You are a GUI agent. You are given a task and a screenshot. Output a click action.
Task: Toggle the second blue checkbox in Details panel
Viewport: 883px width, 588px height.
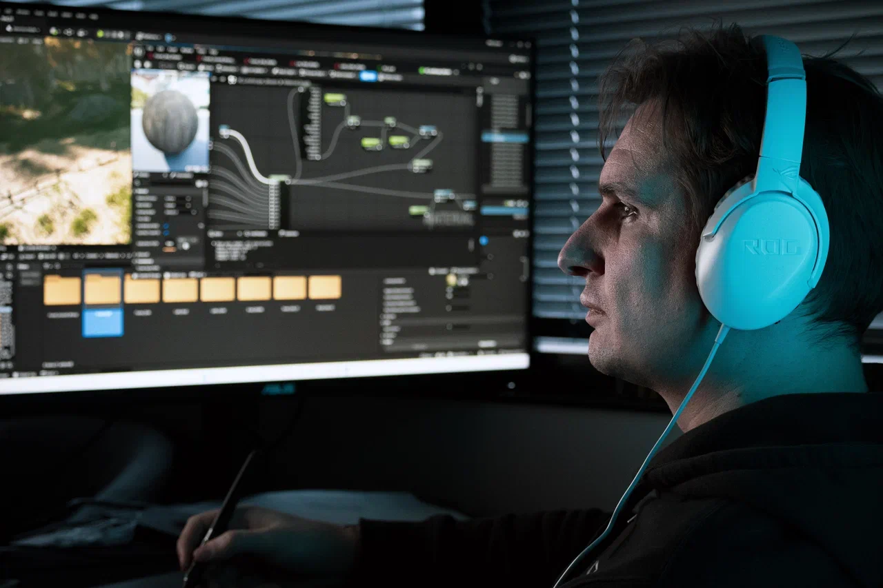coord(166,234)
